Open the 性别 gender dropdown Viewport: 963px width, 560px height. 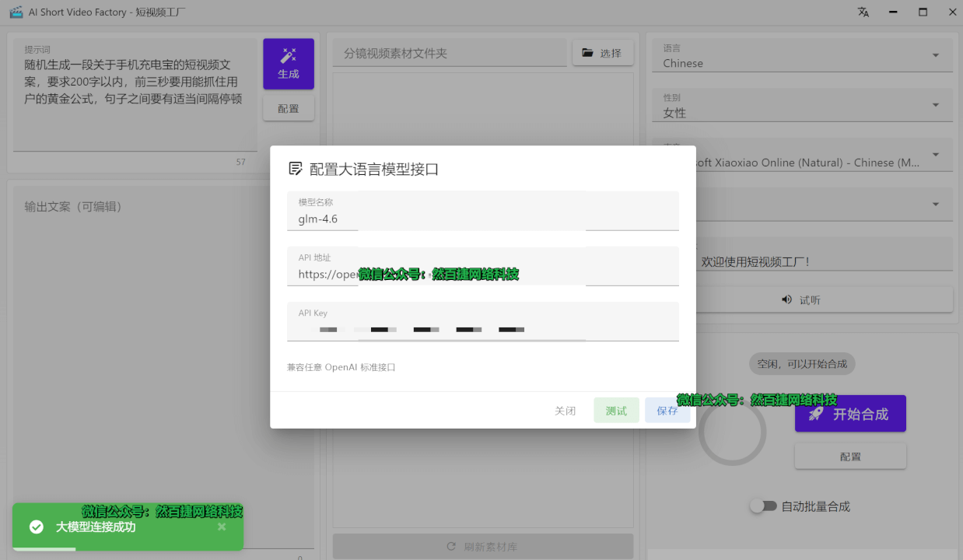coord(937,106)
